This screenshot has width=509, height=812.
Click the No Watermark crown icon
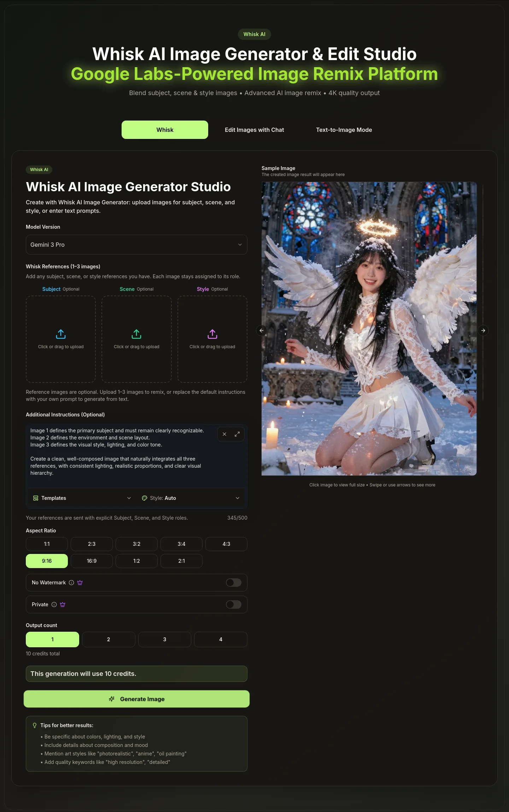(80, 583)
